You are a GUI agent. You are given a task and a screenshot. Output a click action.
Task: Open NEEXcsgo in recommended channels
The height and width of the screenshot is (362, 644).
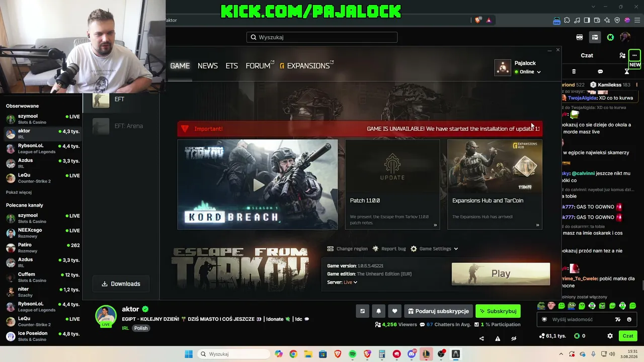43,233
